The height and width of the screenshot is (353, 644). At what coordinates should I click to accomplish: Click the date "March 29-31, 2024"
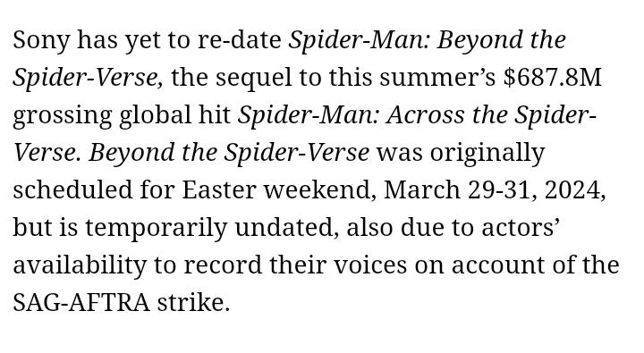492,190
